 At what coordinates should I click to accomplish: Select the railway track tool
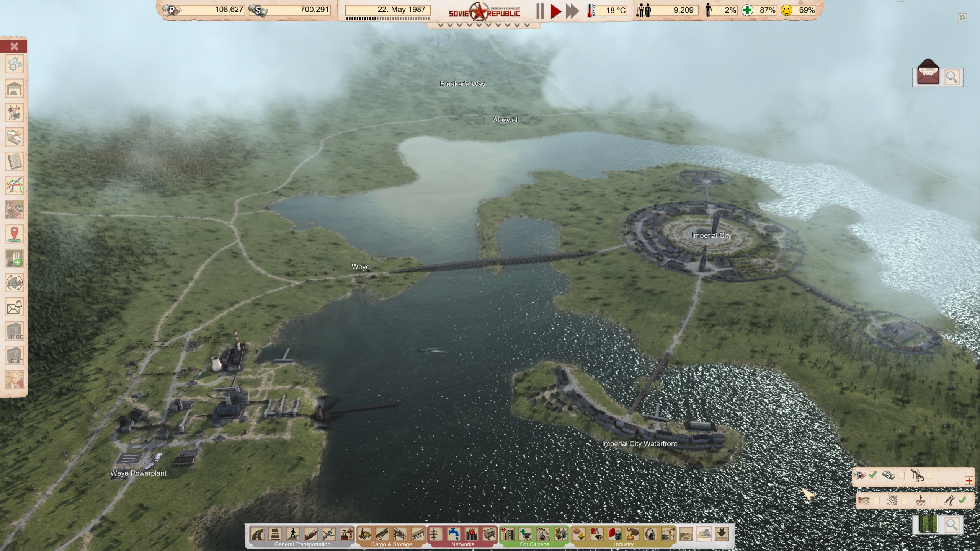[275, 534]
